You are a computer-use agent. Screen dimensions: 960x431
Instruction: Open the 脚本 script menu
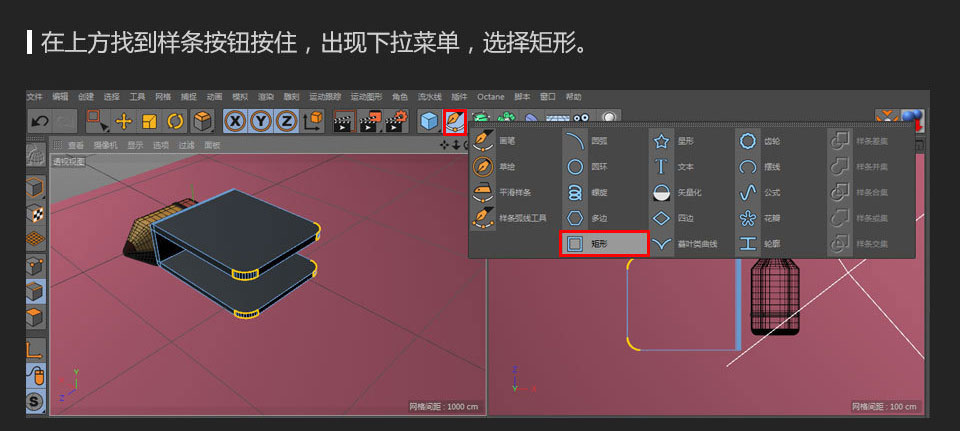tap(522, 97)
